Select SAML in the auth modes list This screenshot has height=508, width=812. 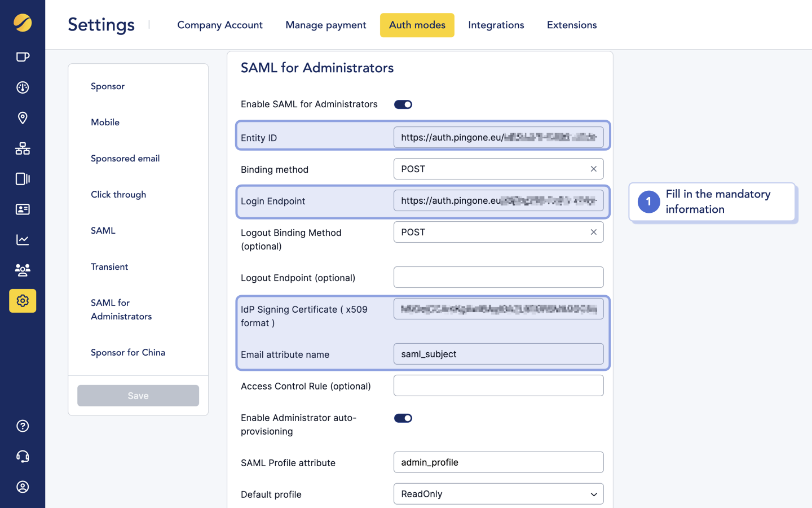(x=103, y=230)
